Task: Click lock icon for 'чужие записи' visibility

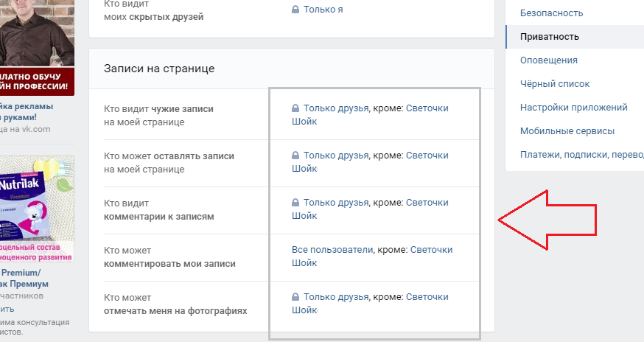Action: pos(295,108)
